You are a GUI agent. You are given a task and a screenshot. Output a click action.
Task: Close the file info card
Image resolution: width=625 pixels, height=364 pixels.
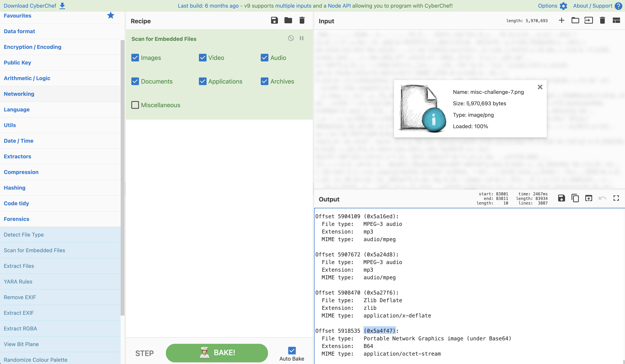tap(540, 87)
